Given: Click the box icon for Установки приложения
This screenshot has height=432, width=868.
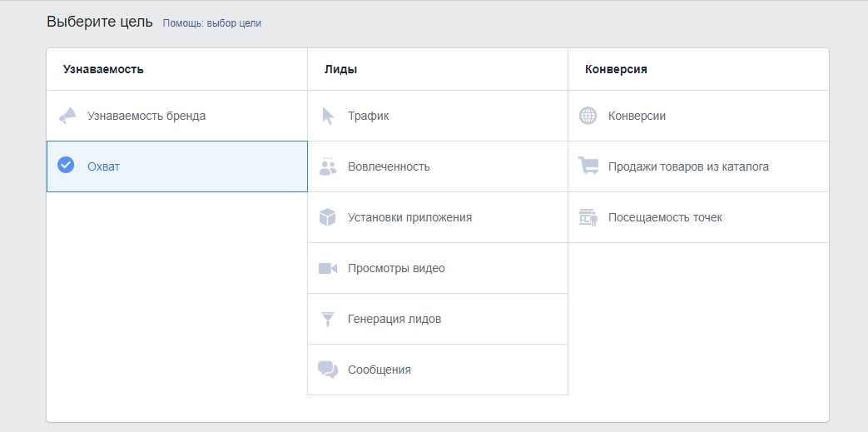Looking at the screenshot, I should [x=328, y=217].
